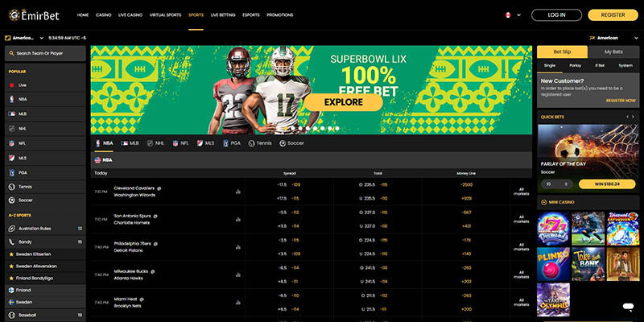Select the Single bet type
This screenshot has height=322, width=644.
pos(550,65)
